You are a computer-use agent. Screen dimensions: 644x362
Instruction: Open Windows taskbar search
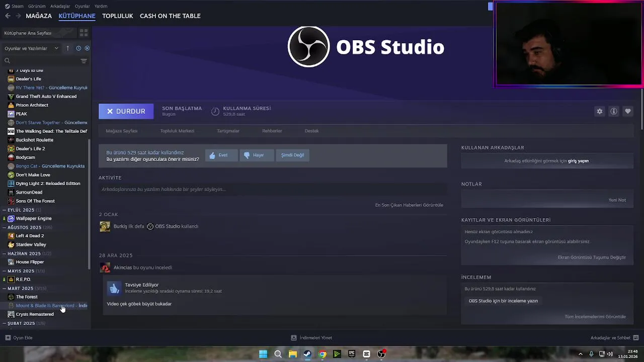278,354
